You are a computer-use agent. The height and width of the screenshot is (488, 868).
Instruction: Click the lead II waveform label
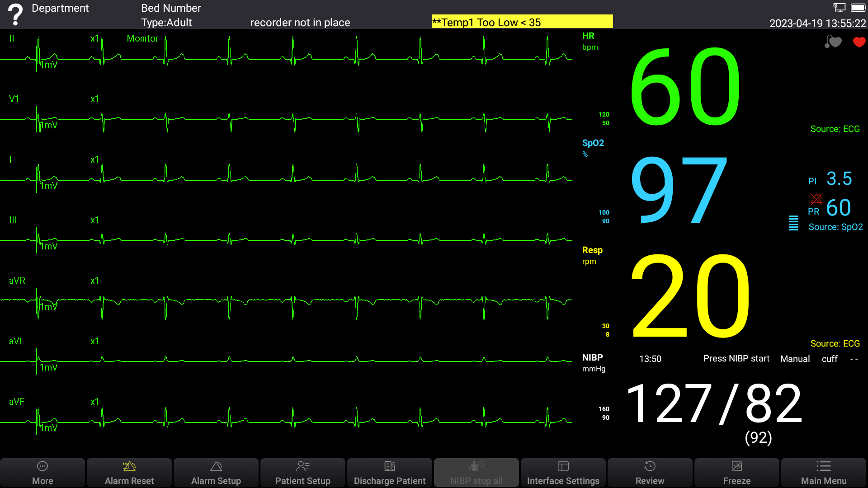[12, 38]
